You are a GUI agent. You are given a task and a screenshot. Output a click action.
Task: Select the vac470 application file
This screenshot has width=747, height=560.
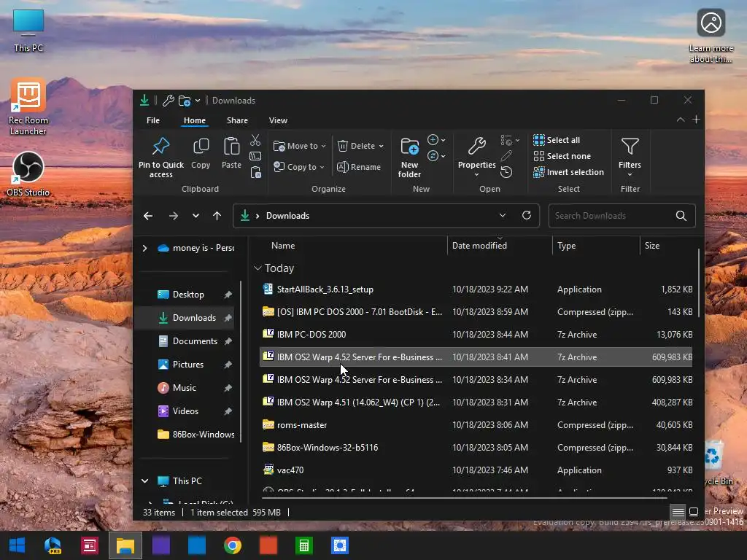tap(476, 470)
